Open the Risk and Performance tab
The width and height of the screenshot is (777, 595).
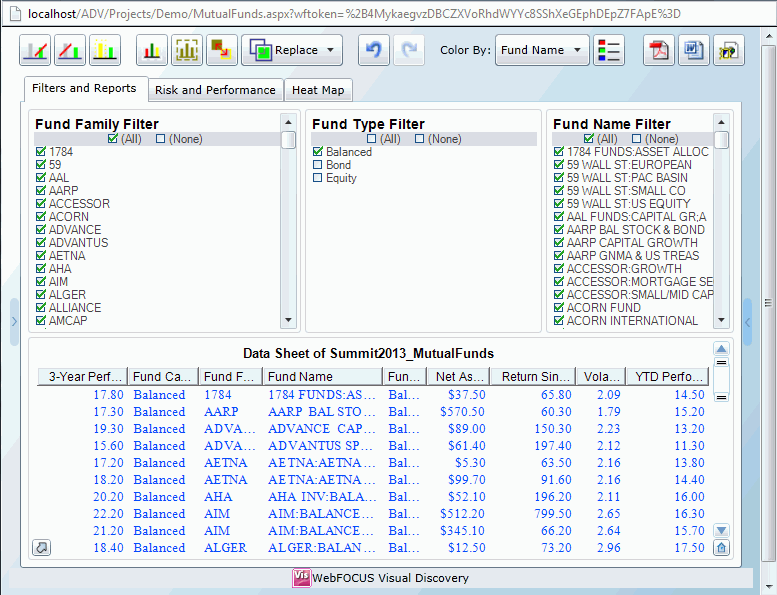click(215, 90)
